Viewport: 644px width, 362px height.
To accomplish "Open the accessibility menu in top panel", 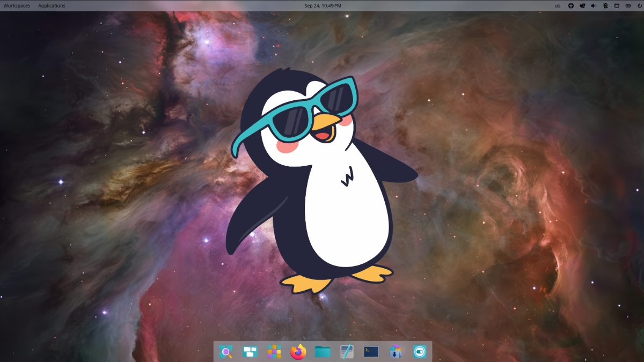I will coord(571,6).
